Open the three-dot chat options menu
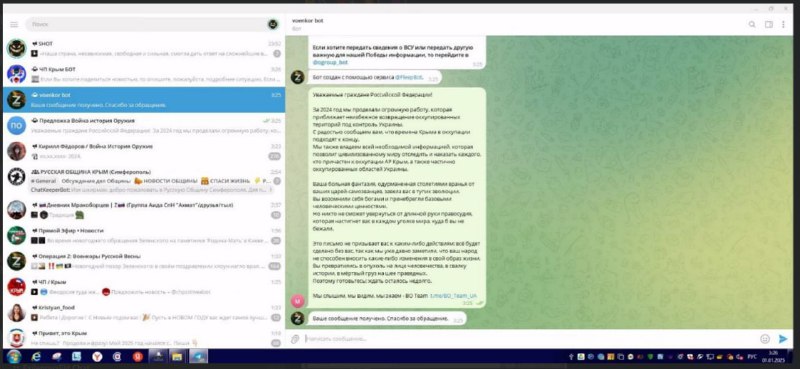 (x=784, y=24)
